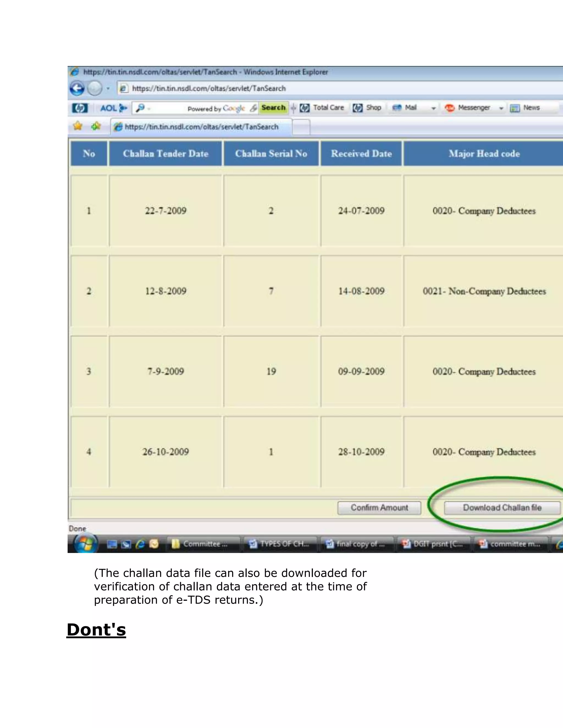The width and height of the screenshot is (563, 728).
Task: Expand the Messenger dropdown arrow
Action: [501, 108]
